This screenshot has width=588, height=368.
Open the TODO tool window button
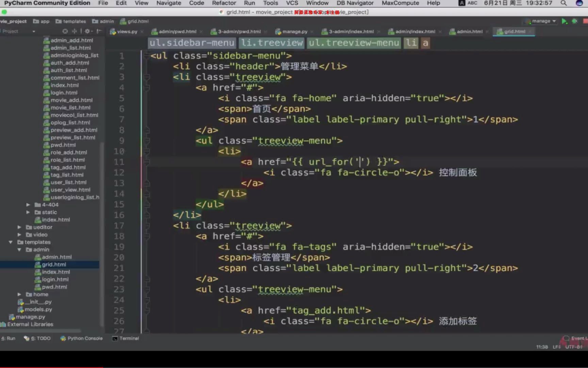coord(37,338)
